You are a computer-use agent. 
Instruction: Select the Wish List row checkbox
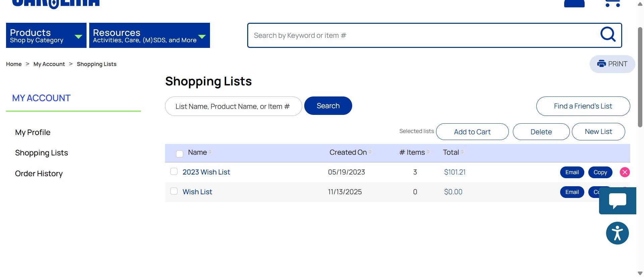174,191
